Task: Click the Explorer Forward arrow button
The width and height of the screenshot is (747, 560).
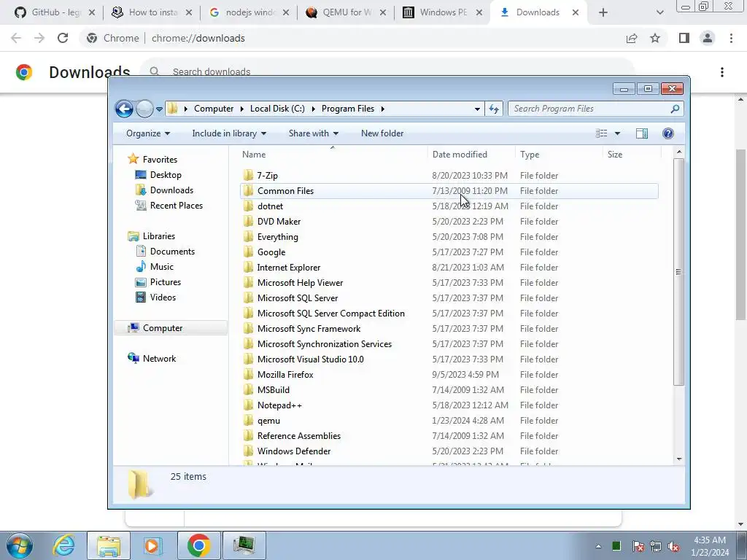Action: tap(144, 109)
